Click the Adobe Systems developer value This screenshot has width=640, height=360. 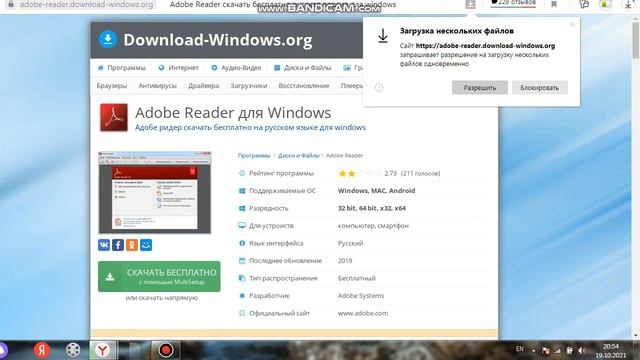pyautogui.click(x=361, y=296)
